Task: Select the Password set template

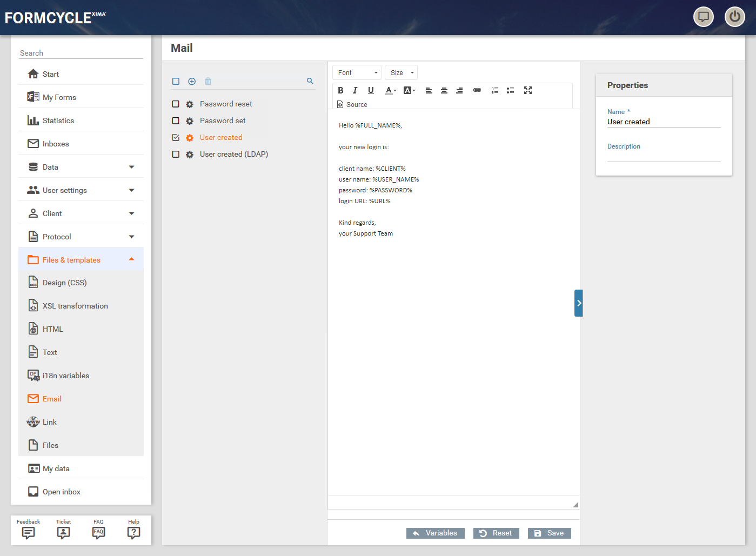Action: 223,120
